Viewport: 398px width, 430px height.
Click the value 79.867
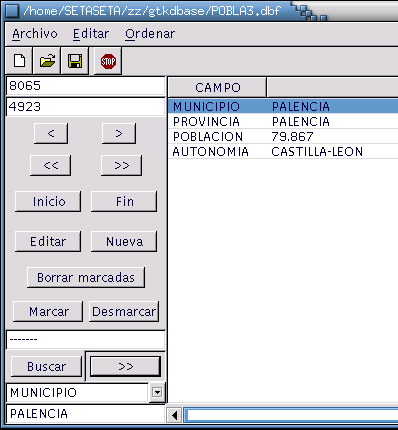pos(292,137)
